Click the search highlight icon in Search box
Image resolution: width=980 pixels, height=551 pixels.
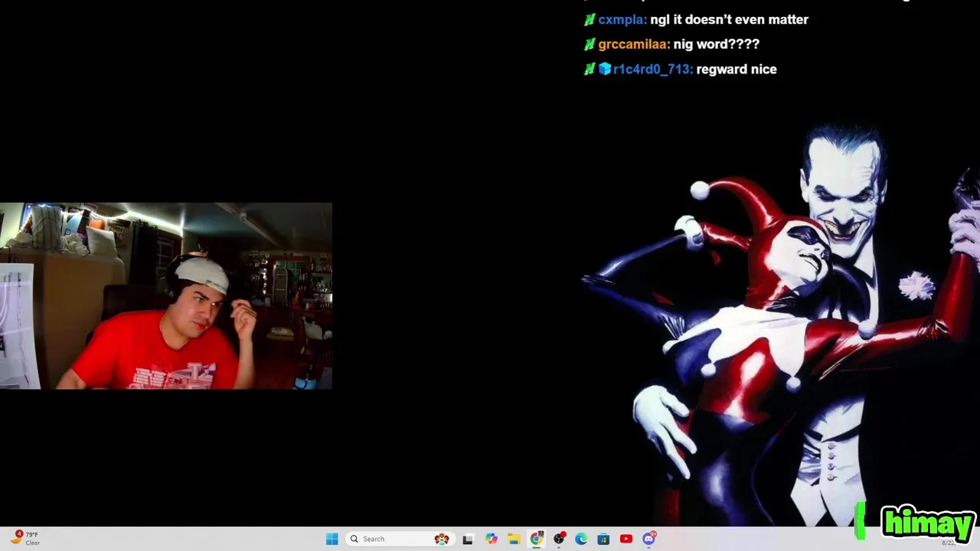click(x=442, y=539)
